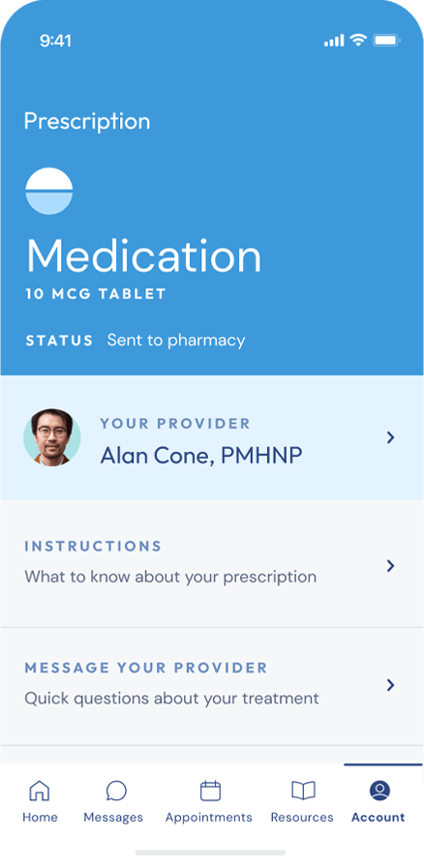424x868 pixels.
Task: Tap the Home house icon
Action: [x=40, y=791]
